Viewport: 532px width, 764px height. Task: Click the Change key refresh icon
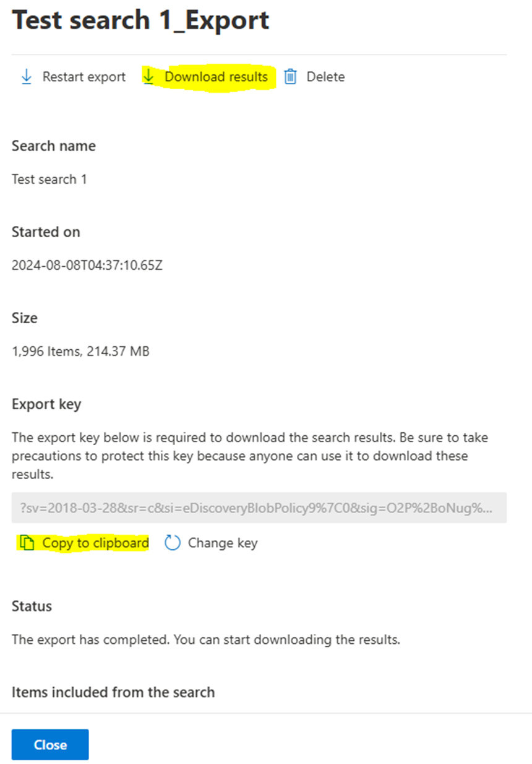coord(172,543)
